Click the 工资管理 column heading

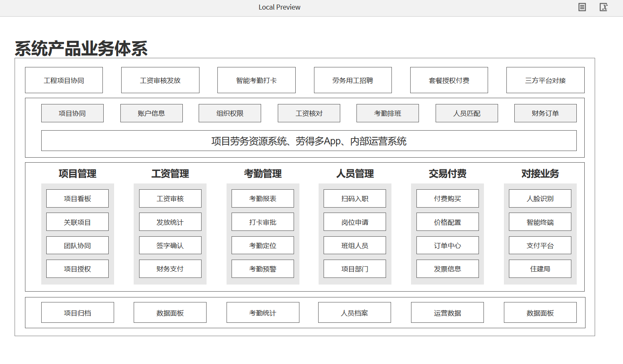click(x=170, y=173)
